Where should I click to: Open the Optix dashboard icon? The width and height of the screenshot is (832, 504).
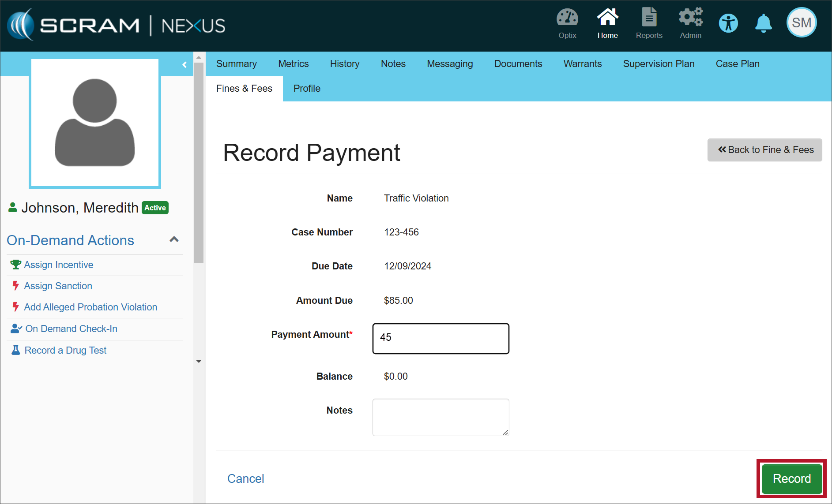(x=567, y=18)
